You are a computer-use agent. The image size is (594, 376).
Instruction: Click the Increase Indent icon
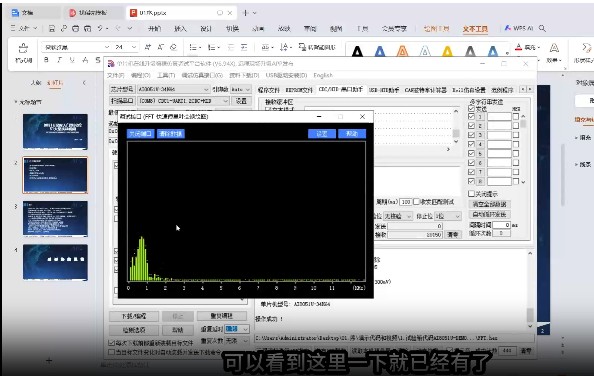[x=244, y=47]
